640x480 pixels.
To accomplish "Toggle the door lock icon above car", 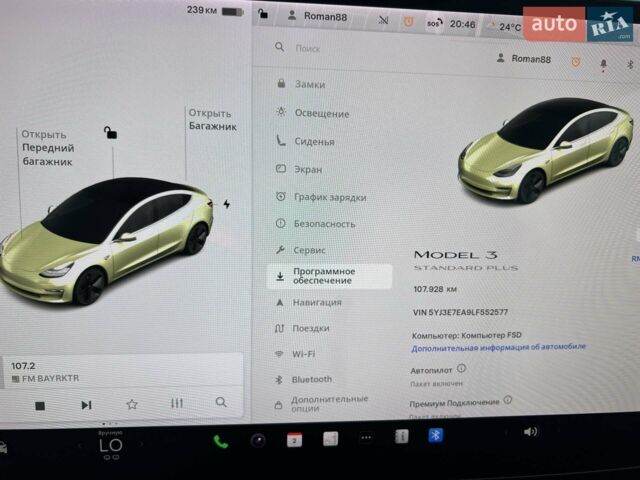I will point(110,133).
